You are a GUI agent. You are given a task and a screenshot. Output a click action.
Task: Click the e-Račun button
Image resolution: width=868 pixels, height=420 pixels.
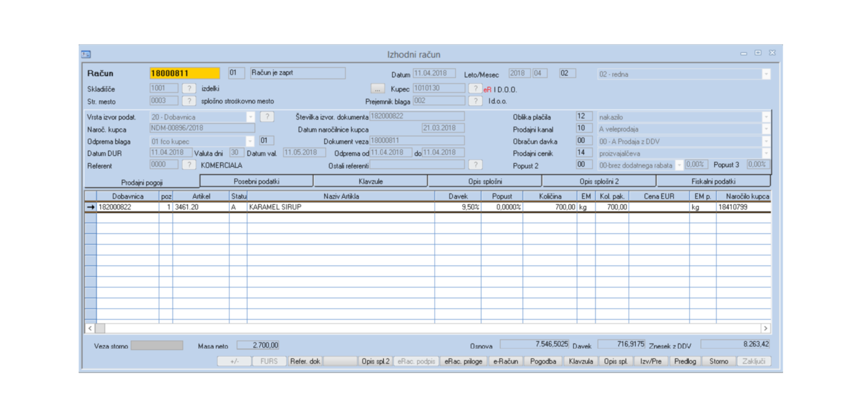click(506, 361)
